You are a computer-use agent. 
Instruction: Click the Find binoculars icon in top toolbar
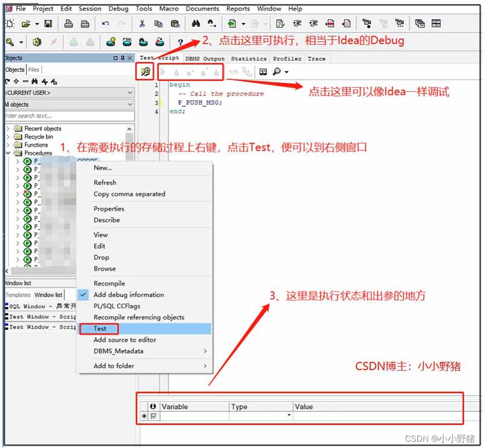click(196, 24)
